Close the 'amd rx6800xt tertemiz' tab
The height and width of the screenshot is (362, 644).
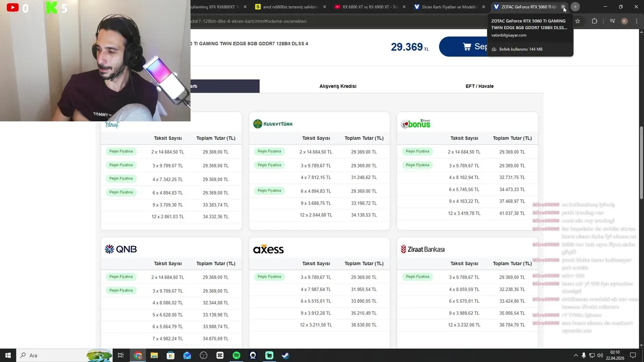tap(325, 7)
